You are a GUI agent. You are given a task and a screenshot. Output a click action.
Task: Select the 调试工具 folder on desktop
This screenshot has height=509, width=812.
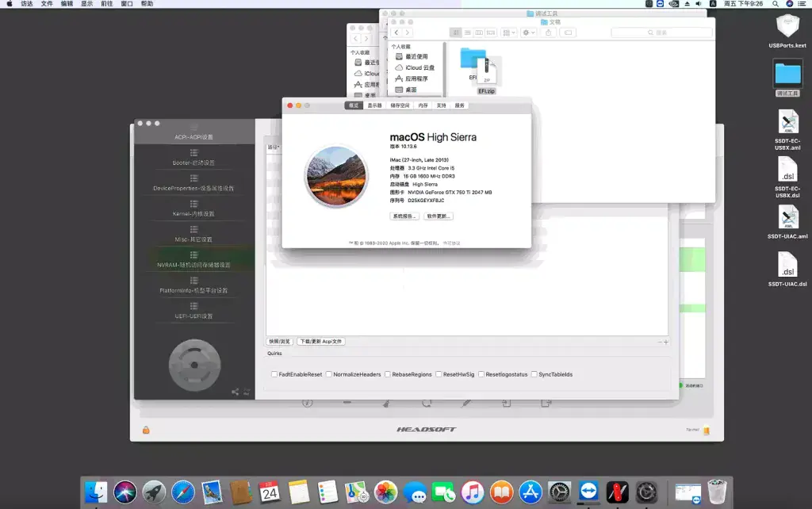pyautogui.click(x=787, y=78)
